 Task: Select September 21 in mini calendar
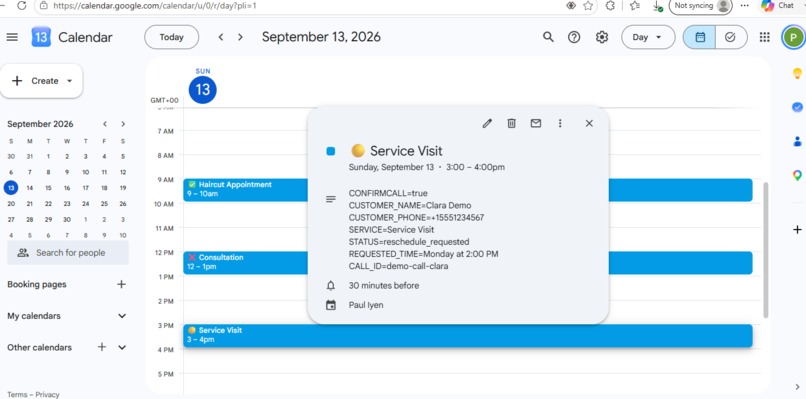(x=30, y=204)
